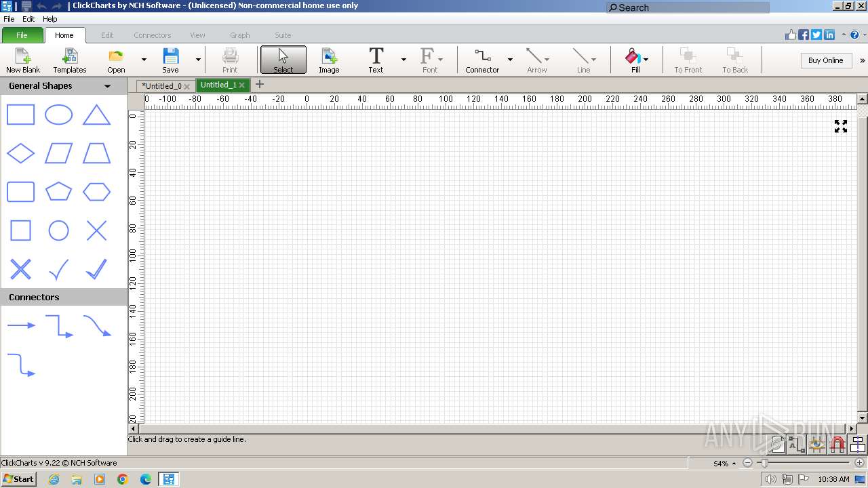Select the bold check mark shape
This screenshot has width=868, height=488.
click(96, 269)
